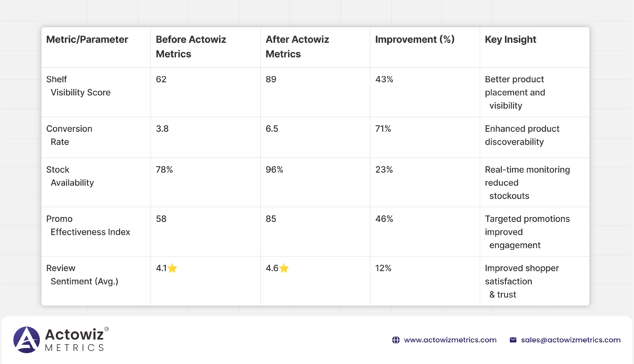Click the envelope icon beside sales email

tap(513, 340)
